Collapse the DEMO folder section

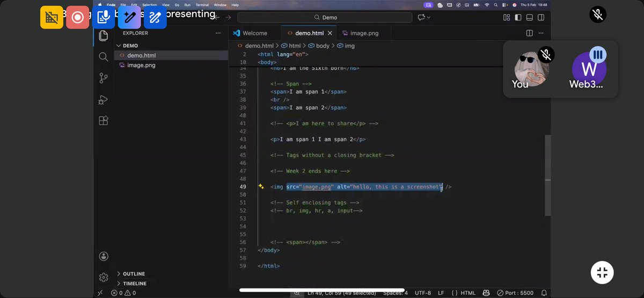[130, 46]
